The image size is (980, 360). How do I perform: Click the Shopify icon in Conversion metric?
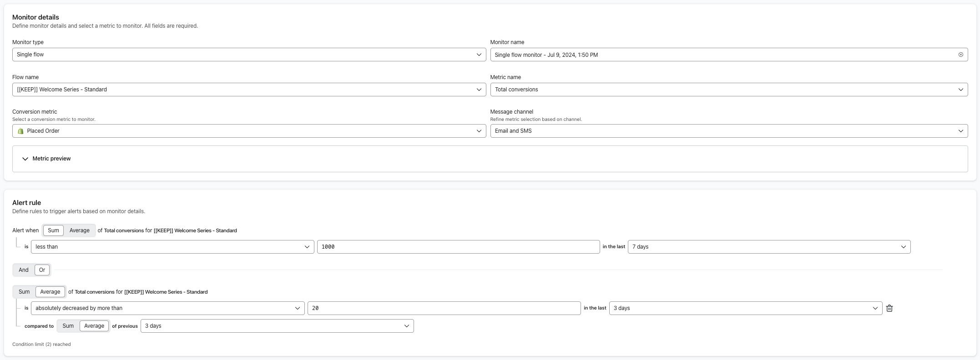pos(20,131)
